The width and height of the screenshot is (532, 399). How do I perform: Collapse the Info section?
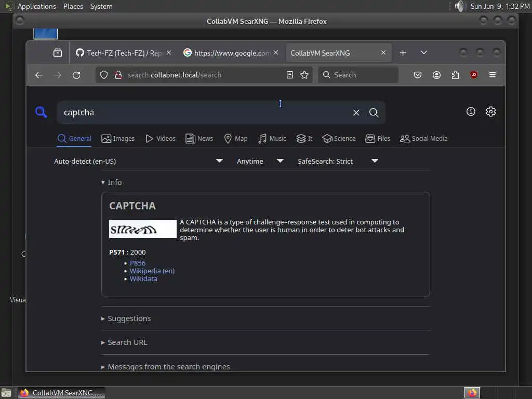pyautogui.click(x=112, y=182)
